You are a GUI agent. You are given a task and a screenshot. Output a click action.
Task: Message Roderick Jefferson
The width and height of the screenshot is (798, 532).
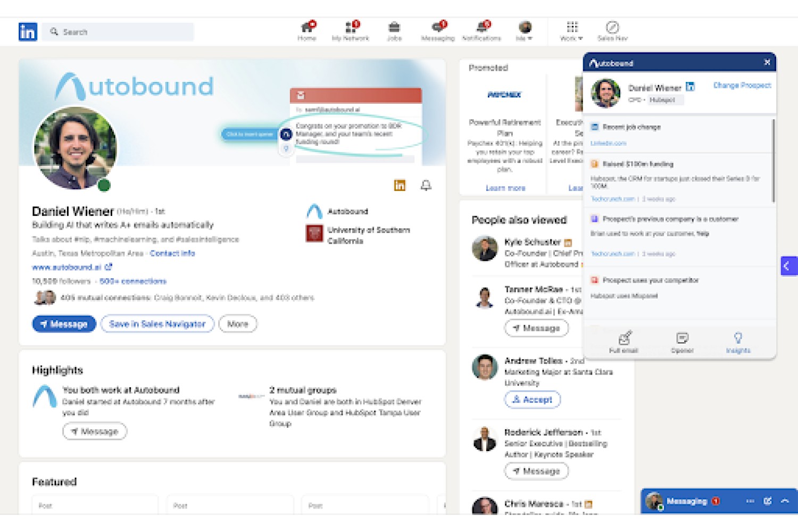pos(536,471)
